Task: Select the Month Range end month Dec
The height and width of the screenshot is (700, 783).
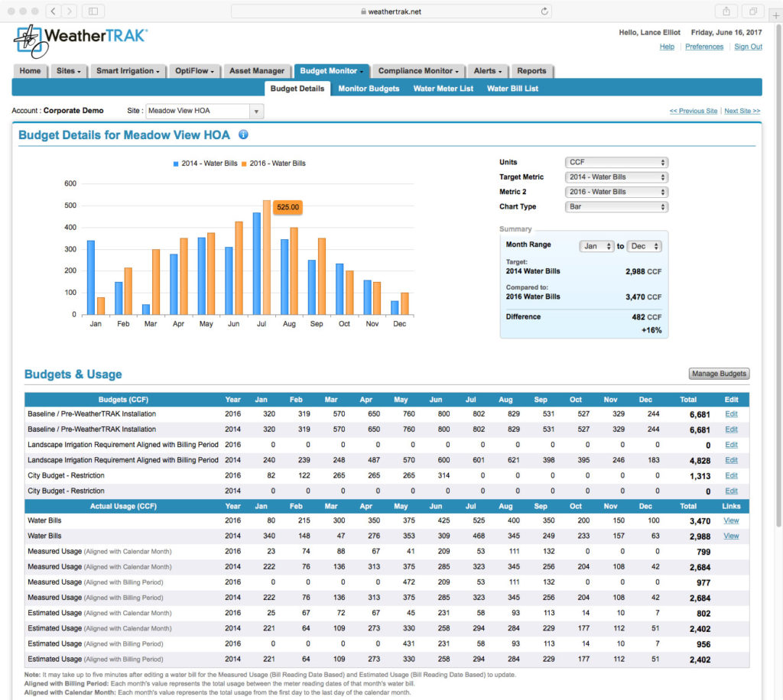Action: (x=644, y=246)
